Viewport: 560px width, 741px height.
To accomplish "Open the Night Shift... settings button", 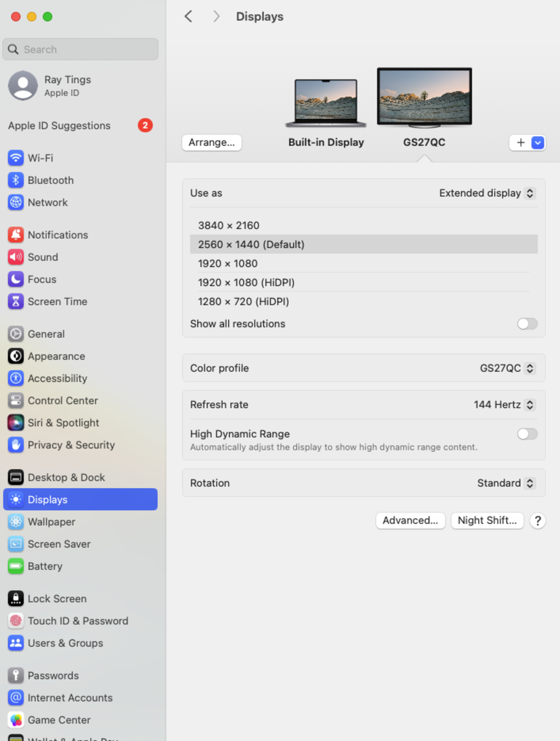I will click(487, 521).
